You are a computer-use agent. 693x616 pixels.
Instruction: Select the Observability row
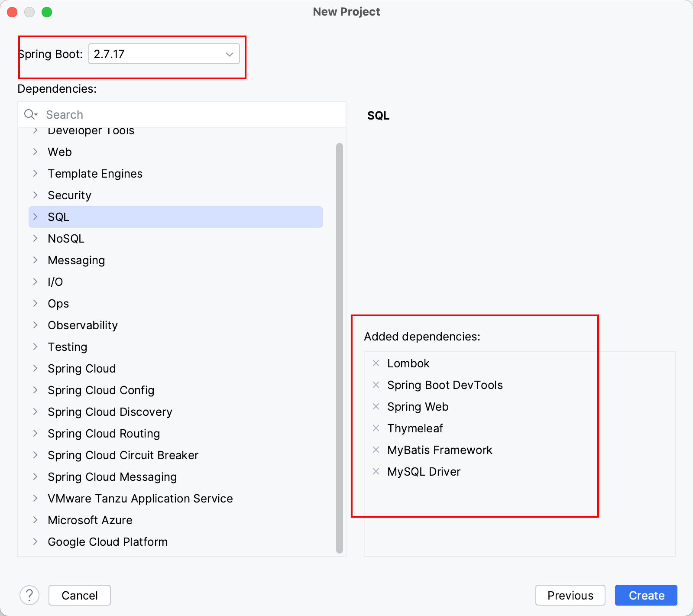coord(176,325)
